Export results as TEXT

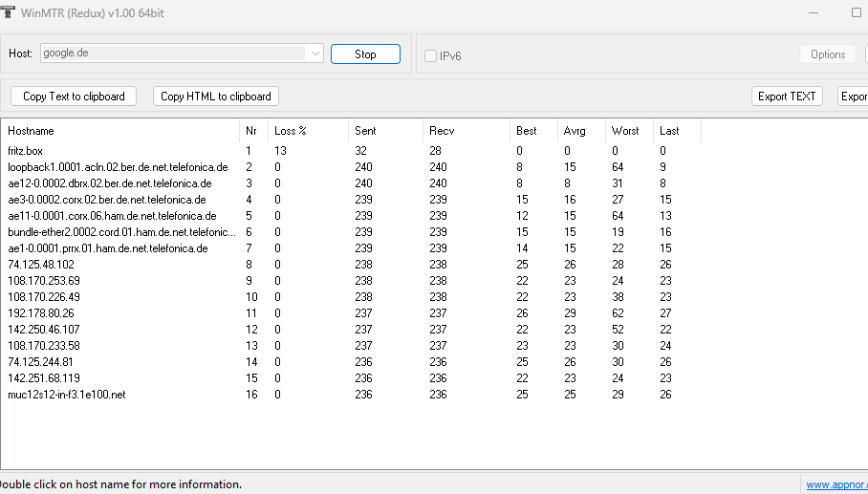pyautogui.click(x=787, y=97)
